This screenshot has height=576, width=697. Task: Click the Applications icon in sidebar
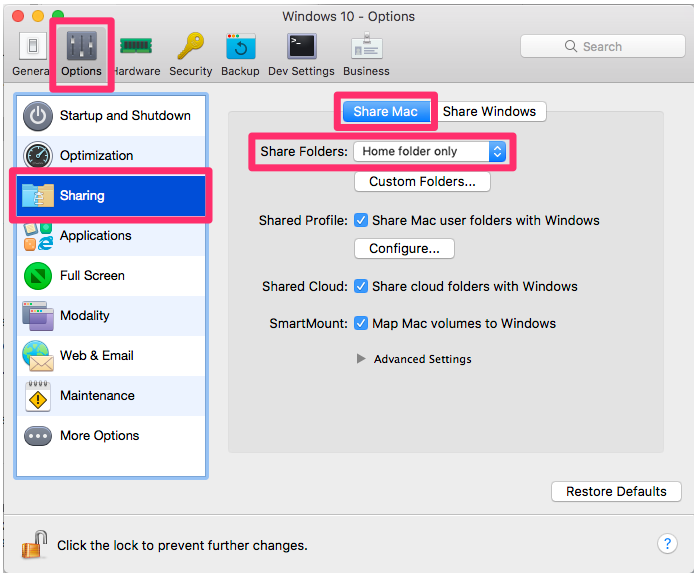click(x=38, y=236)
